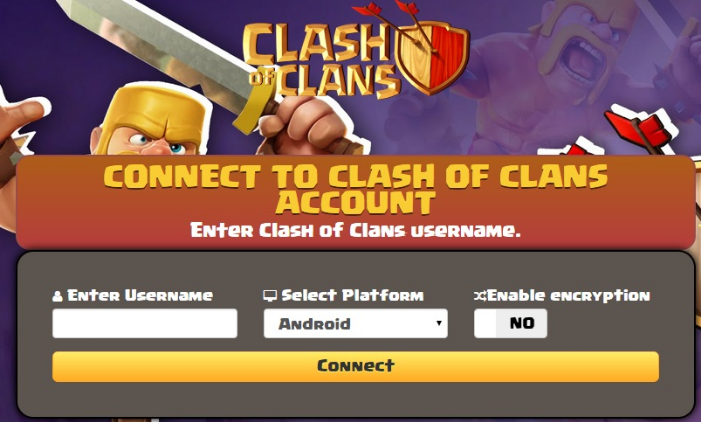The width and height of the screenshot is (702, 422).
Task: Click the dropdown arrow next to Android
Action: click(x=439, y=323)
